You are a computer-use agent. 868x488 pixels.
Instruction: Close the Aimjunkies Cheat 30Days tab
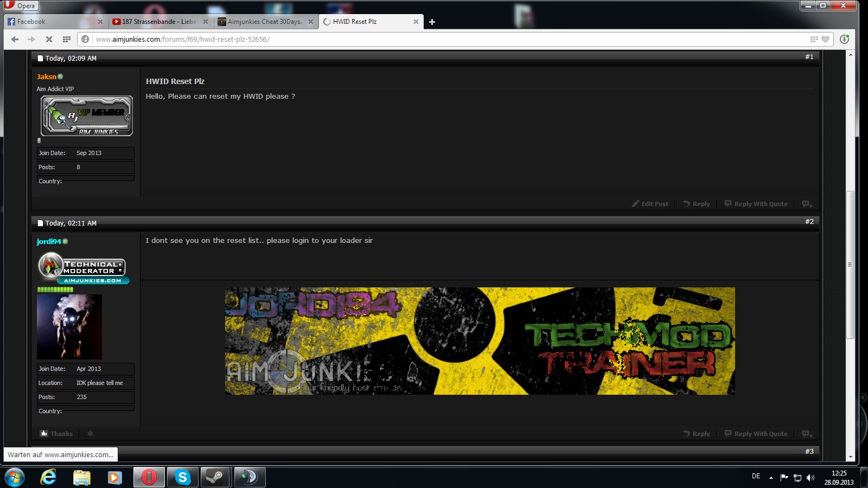(x=311, y=22)
